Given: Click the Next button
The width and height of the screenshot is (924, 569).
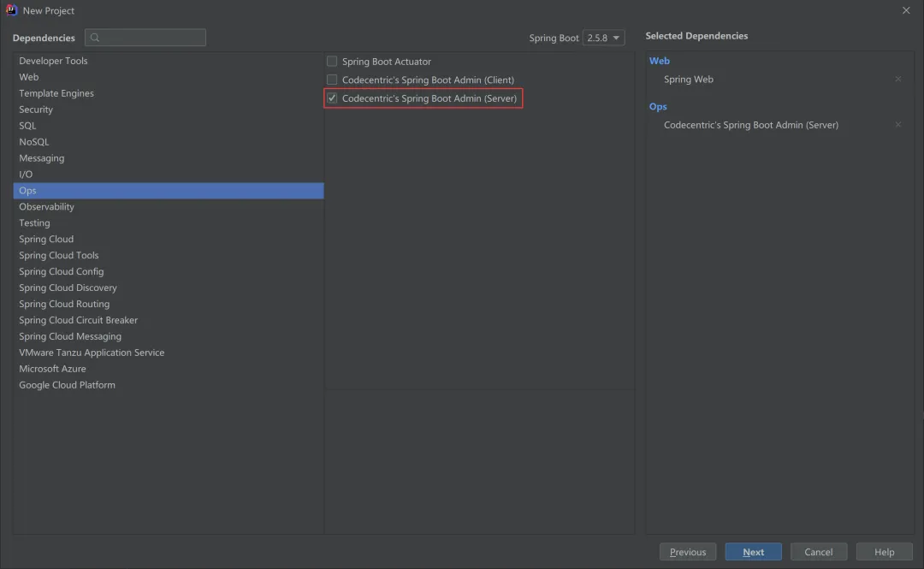Looking at the screenshot, I should [x=753, y=551].
